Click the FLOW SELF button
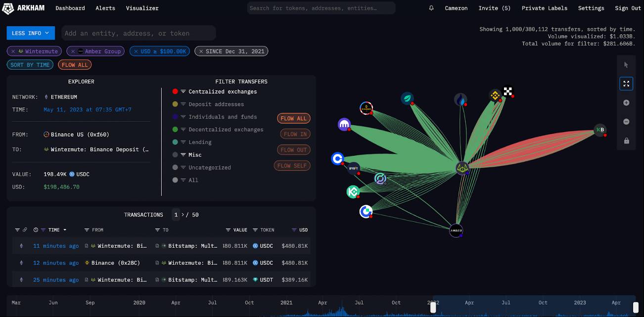The width and height of the screenshot is (644, 317). pos(292,166)
